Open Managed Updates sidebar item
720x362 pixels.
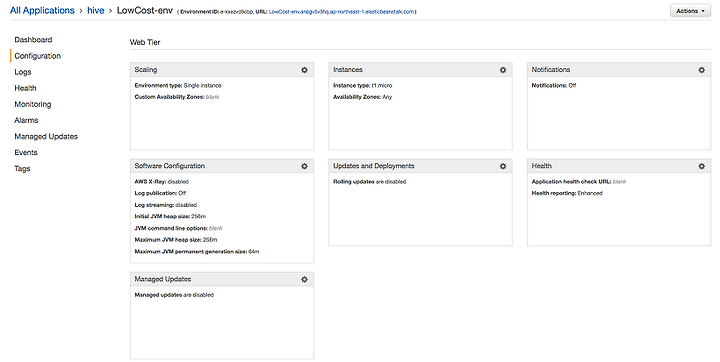[46, 136]
